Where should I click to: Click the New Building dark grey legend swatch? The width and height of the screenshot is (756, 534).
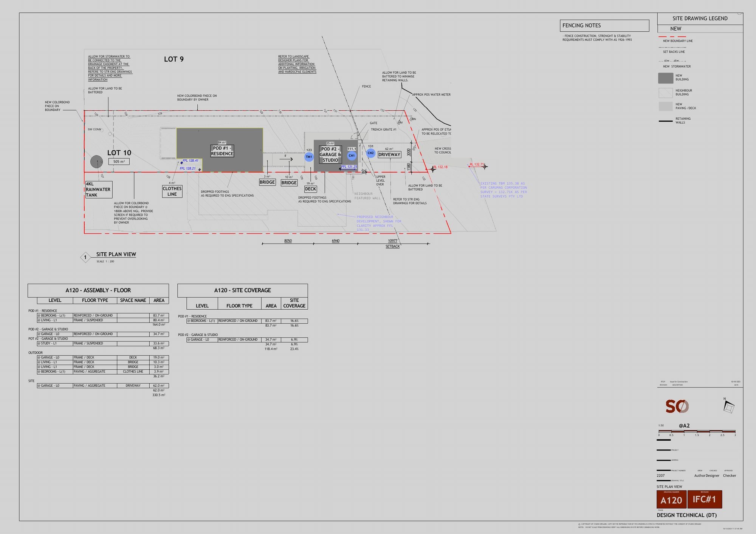(666, 78)
